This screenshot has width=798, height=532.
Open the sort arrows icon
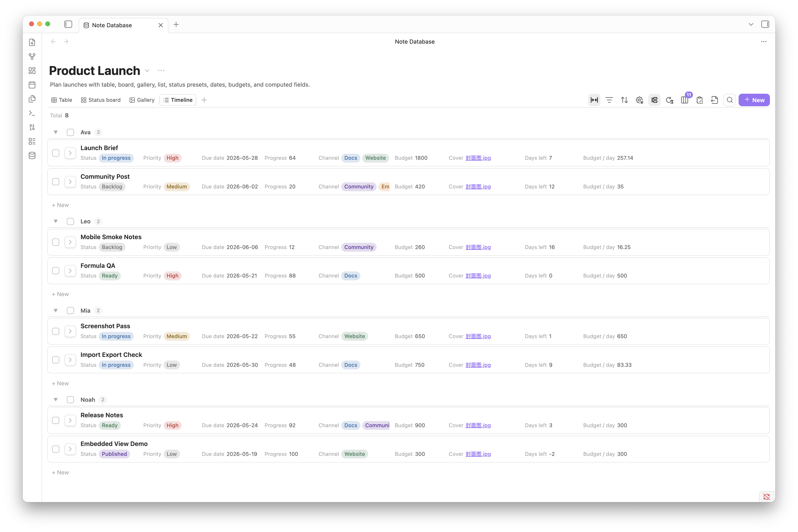624,100
